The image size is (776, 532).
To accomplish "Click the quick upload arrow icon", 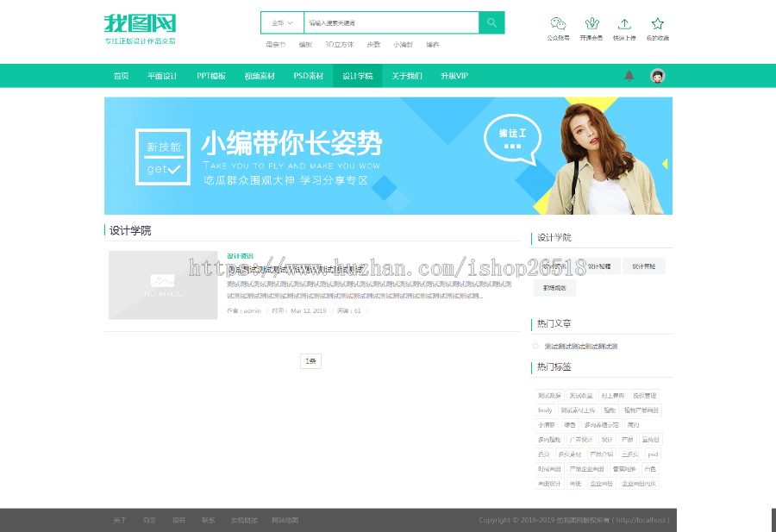I will (x=624, y=23).
